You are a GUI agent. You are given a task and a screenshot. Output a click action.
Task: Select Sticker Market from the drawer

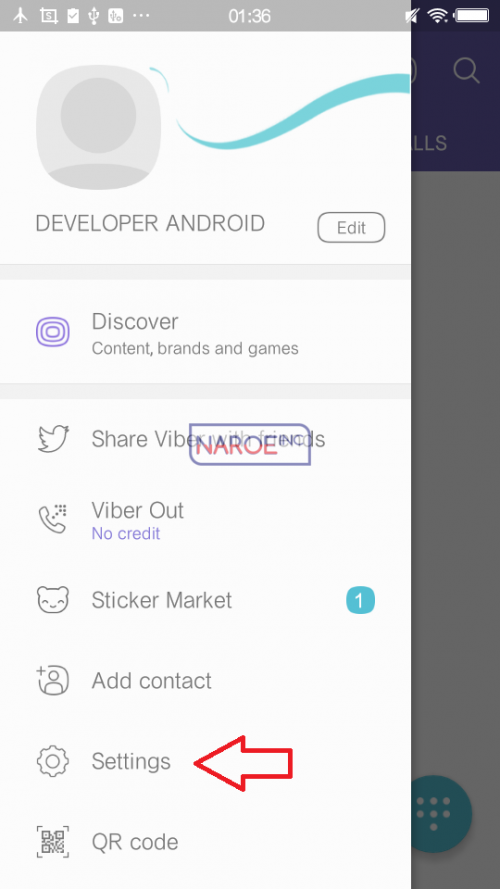click(x=205, y=600)
